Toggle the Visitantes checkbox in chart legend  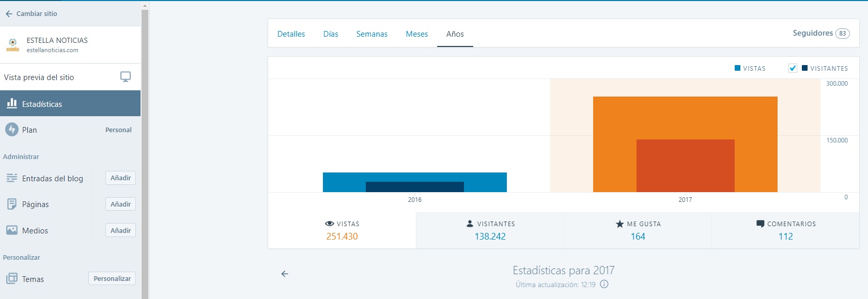793,68
